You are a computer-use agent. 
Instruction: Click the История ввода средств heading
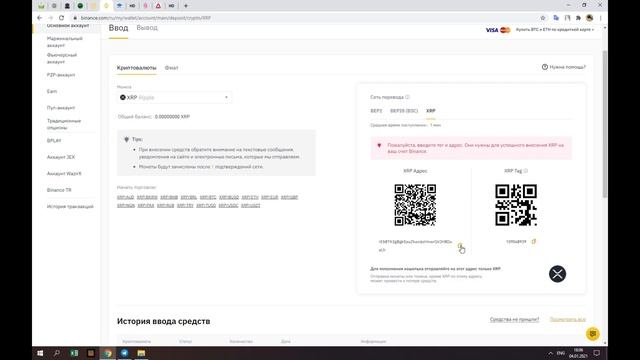(x=163, y=321)
